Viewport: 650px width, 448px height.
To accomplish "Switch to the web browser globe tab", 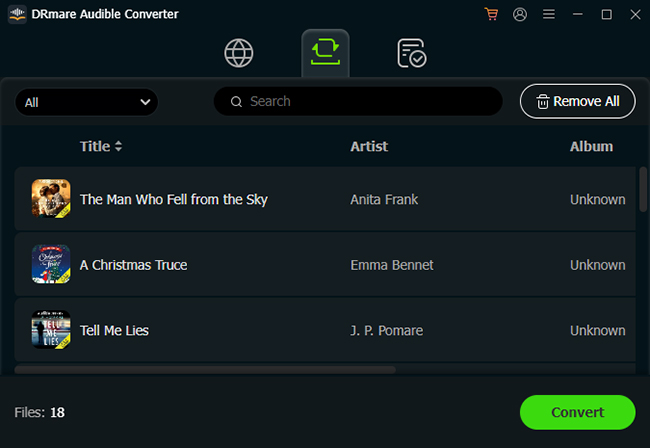I will point(239,53).
